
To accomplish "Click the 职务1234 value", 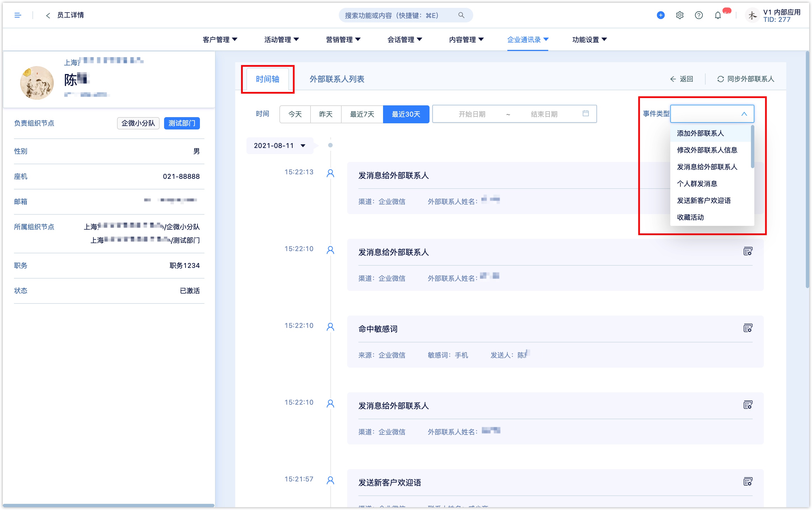I will pos(185,265).
